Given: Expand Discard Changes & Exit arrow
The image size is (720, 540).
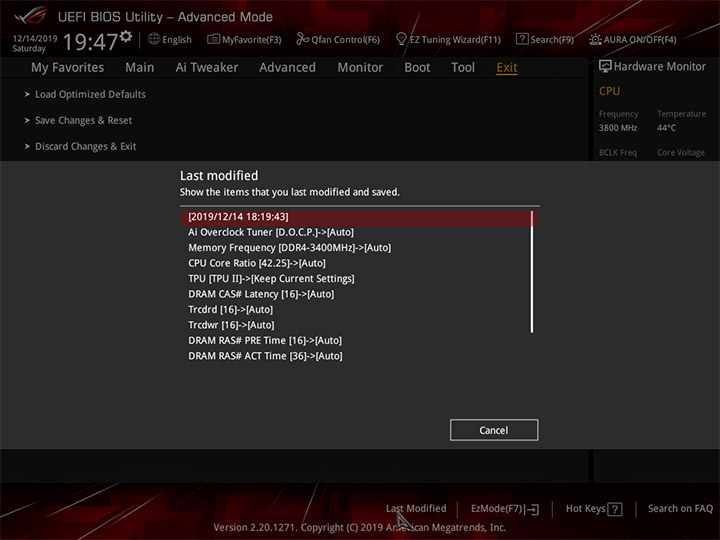Looking at the screenshot, I should point(27,146).
